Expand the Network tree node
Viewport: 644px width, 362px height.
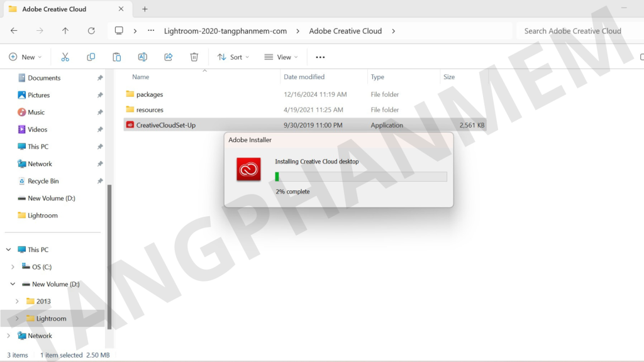[x=8, y=336]
